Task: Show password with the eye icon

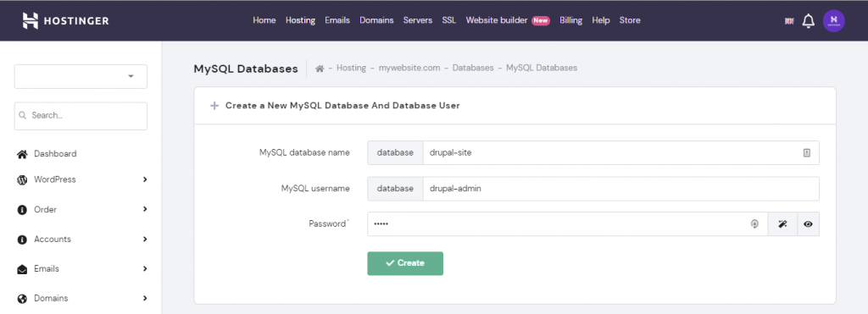Action: click(x=808, y=224)
